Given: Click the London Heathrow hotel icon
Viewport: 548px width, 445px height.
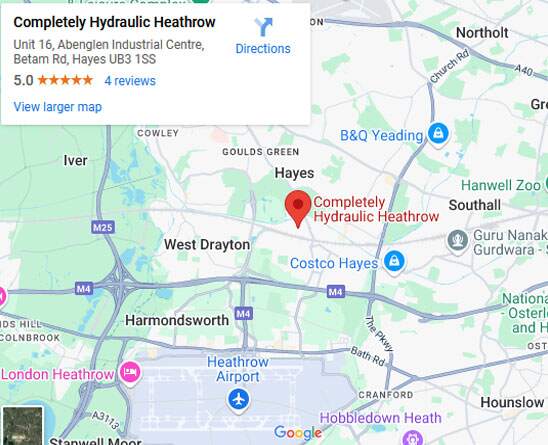Looking at the screenshot, I should pyautogui.click(x=130, y=373).
